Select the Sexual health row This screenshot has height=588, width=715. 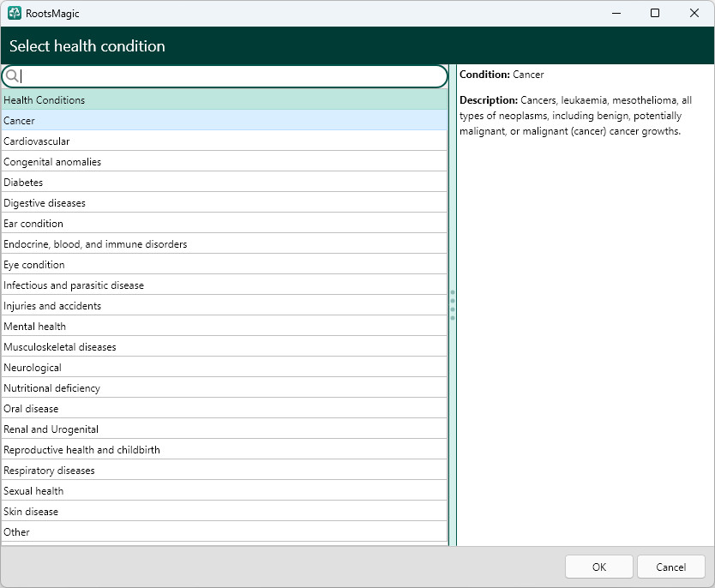pyautogui.click(x=225, y=490)
